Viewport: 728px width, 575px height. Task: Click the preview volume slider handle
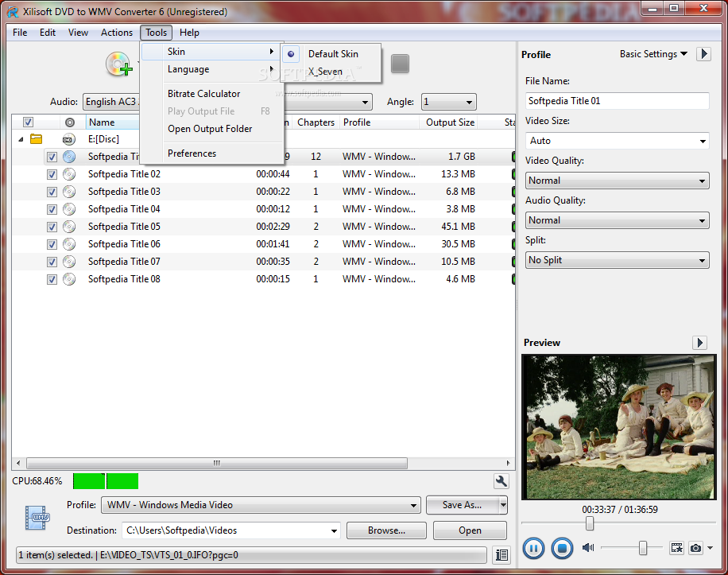[x=643, y=548]
